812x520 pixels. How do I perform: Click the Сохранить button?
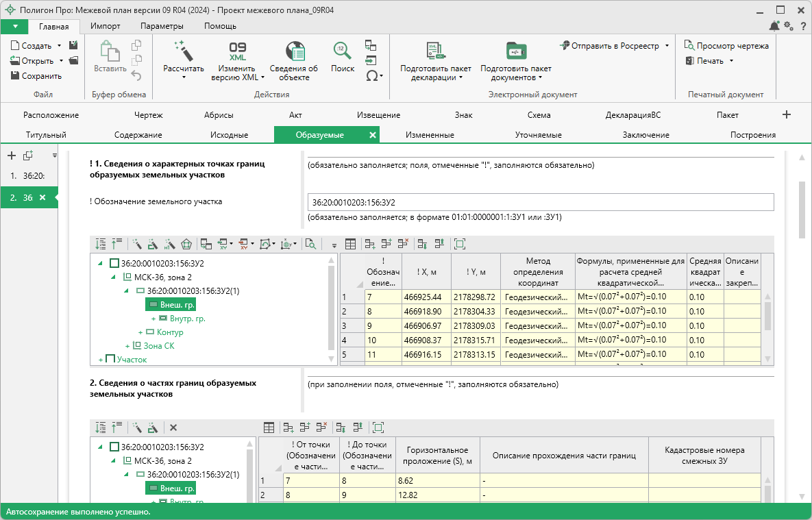[36, 76]
